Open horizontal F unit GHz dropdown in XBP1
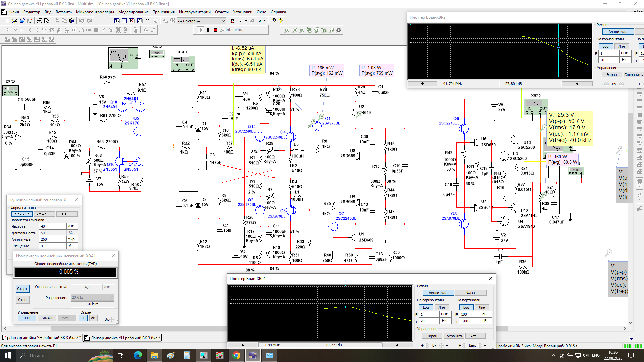 point(446,314)
